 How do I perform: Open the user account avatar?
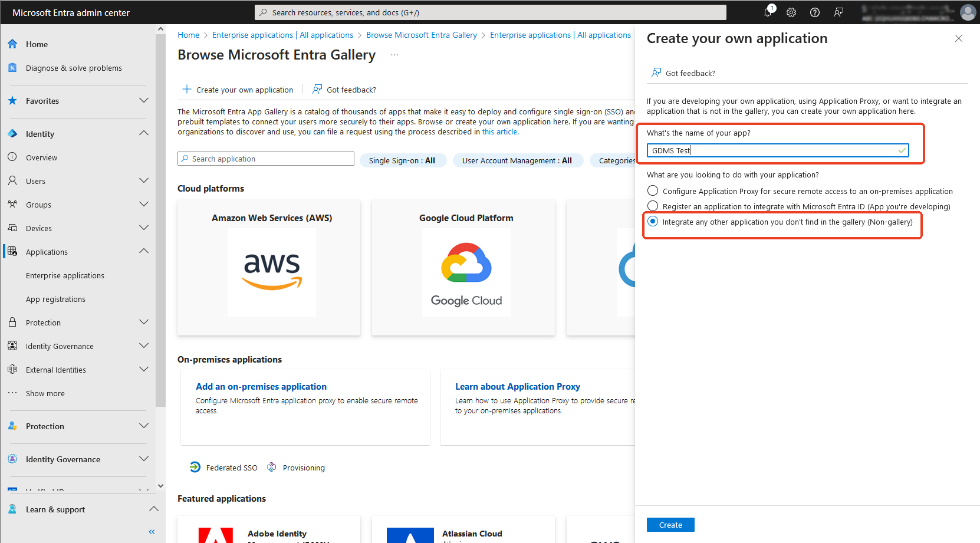[968, 12]
